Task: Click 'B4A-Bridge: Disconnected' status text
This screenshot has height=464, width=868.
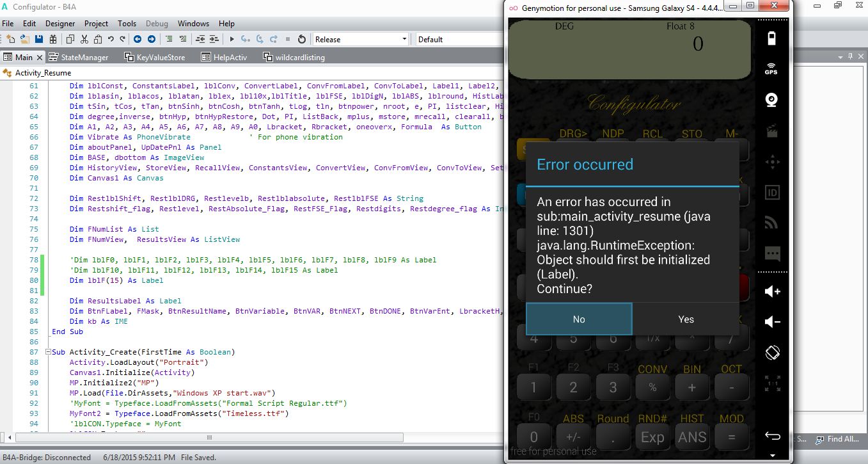Action: [x=47, y=458]
